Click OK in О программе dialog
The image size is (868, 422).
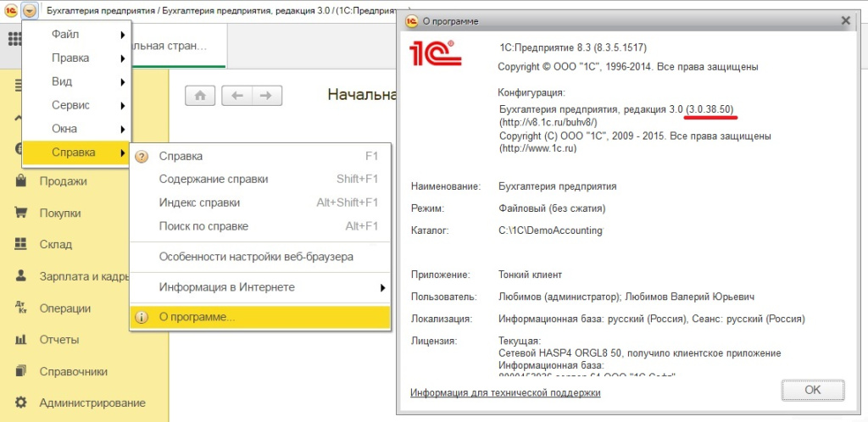tap(813, 390)
